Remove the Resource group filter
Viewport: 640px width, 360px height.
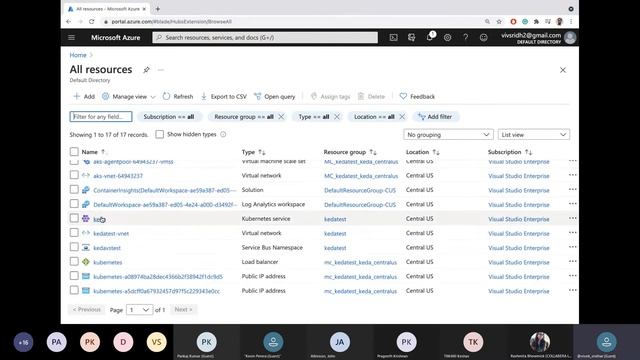click(281, 117)
